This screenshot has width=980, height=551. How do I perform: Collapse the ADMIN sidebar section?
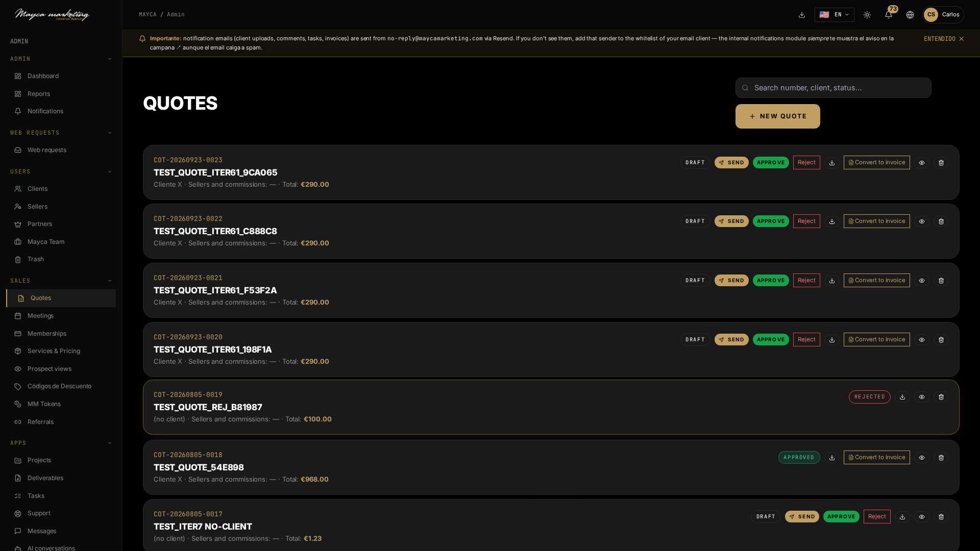pos(61,59)
